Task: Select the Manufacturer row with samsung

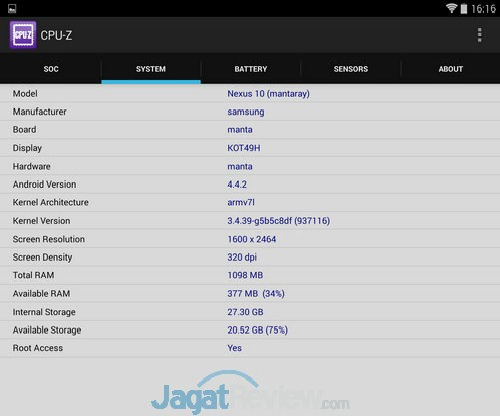Action: click(250, 112)
